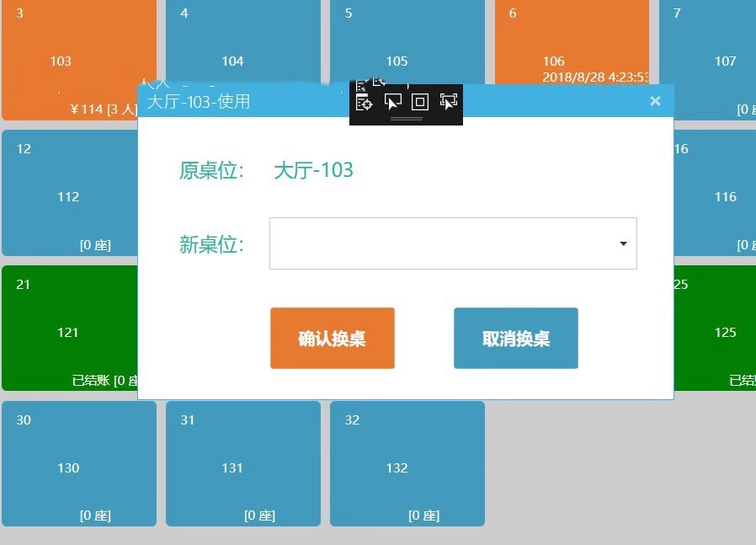Expand the 新桌位 dropdown arrow

coord(623,243)
